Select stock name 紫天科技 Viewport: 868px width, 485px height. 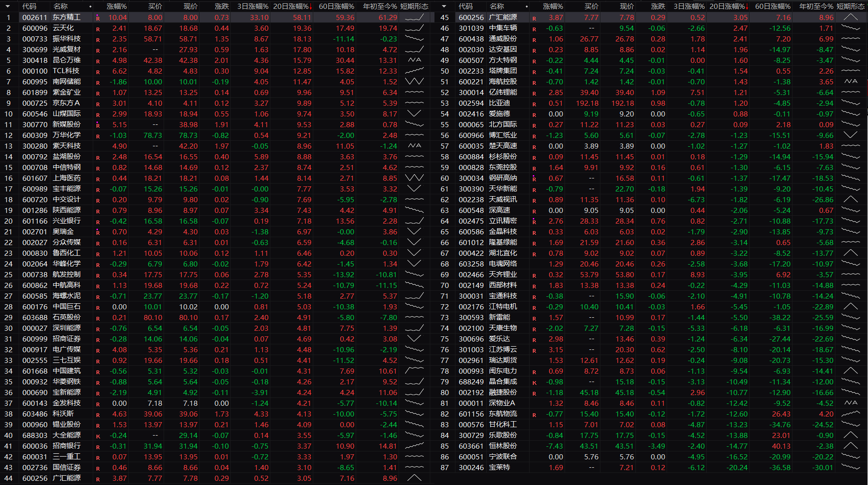tap(67, 146)
